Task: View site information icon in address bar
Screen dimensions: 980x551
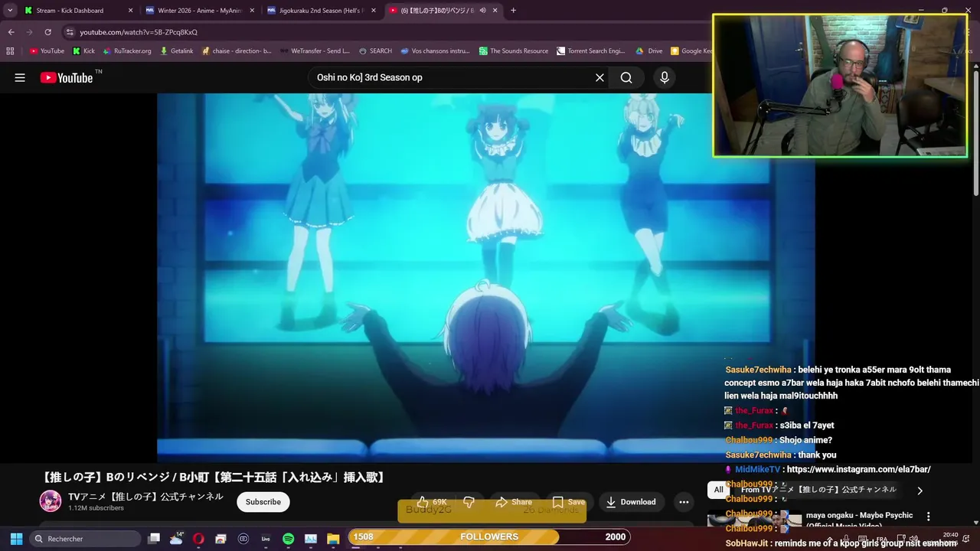Action: (70, 32)
